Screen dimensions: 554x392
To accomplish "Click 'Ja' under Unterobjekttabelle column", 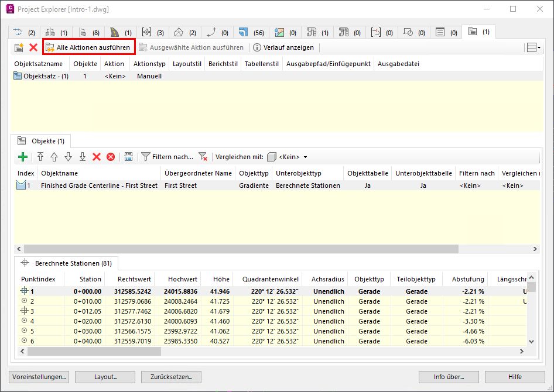I will tap(423, 185).
